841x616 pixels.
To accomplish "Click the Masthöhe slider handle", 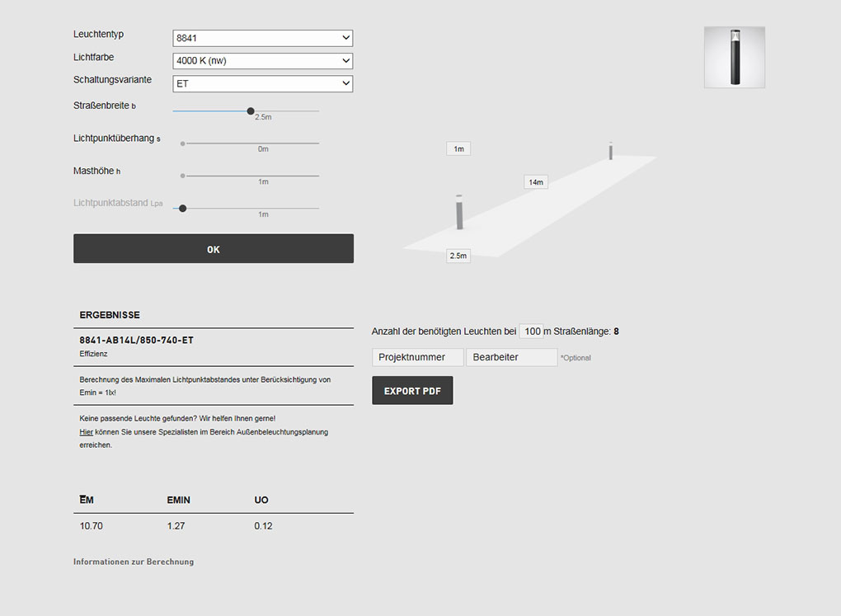I will point(183,176).
